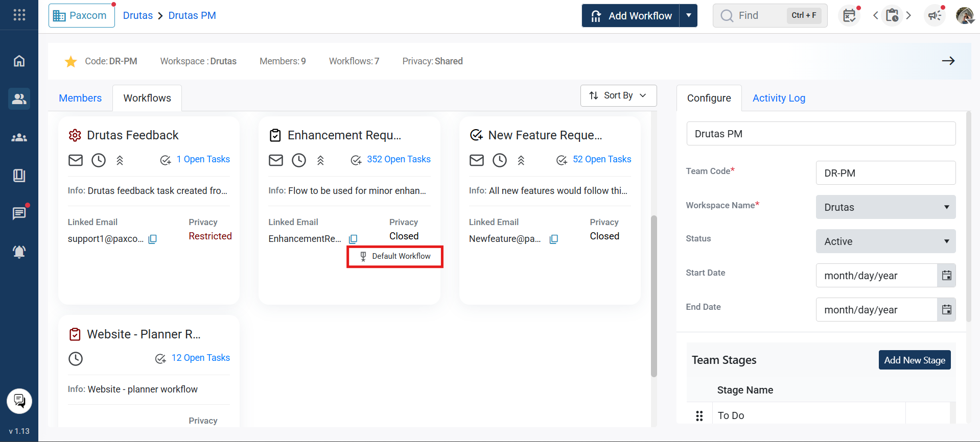Viewport: 980px width, 442px height.
Task: Open the home icon in the sidebar
Action: (x=19, y=61)
